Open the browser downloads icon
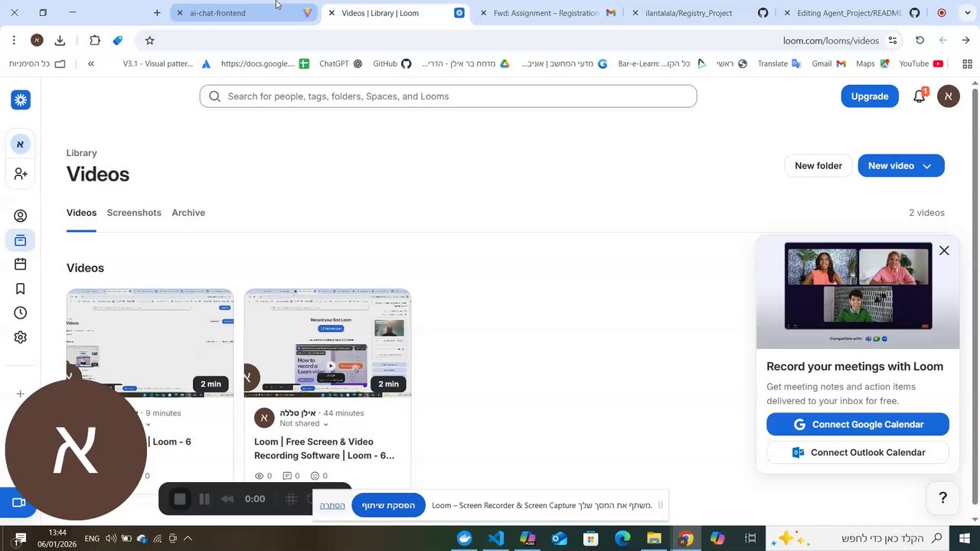Viewport: 980px width, 551px height. coord(60,41)
